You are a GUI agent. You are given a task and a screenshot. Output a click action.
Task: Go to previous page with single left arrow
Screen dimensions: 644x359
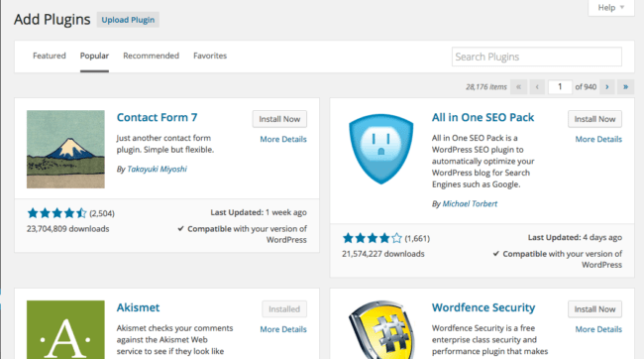537,86
